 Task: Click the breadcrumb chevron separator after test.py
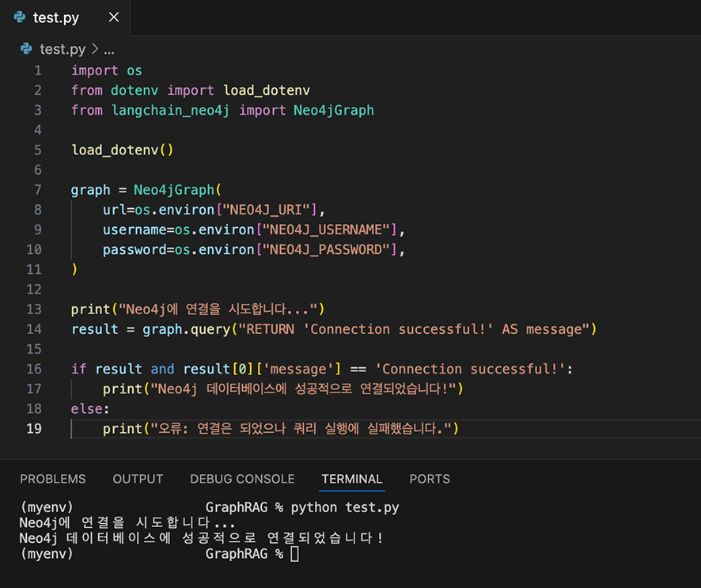tap(95, 49)
